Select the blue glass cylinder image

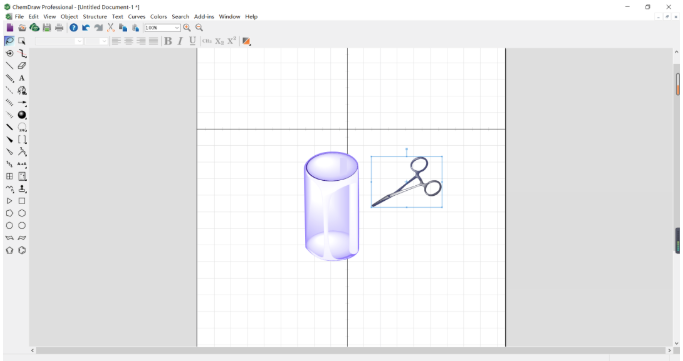(x=331, y=206)
